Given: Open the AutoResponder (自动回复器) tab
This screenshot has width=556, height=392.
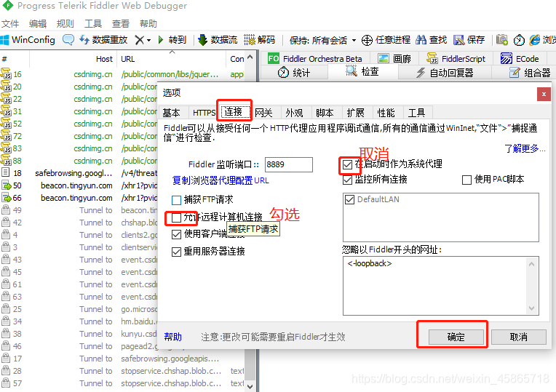Looking at the screenshot, I should click(x=445, y=73).
